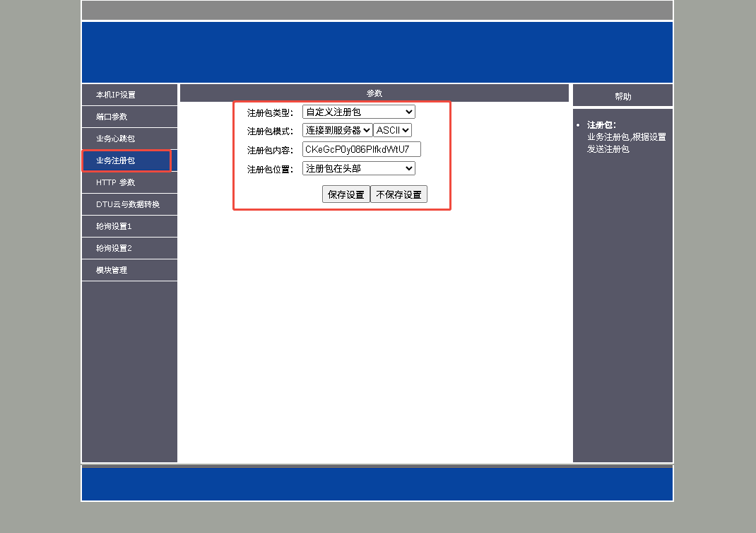Go to the 模块管理 page
756x533 pixels.
click(x=112, y=270)
